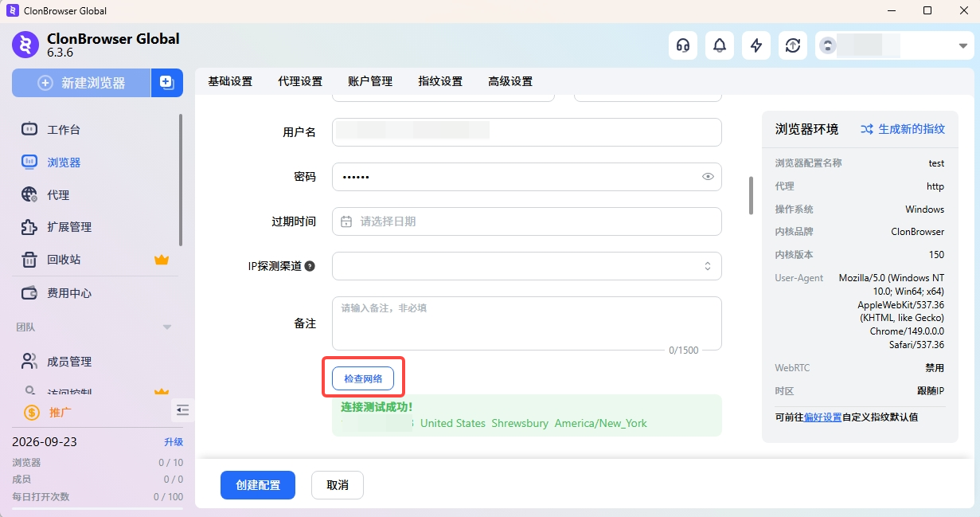Viewport: 980px width, 517px height.
Task: Switch to the 指纹设置 tab
Action: (x=440, y=81)
